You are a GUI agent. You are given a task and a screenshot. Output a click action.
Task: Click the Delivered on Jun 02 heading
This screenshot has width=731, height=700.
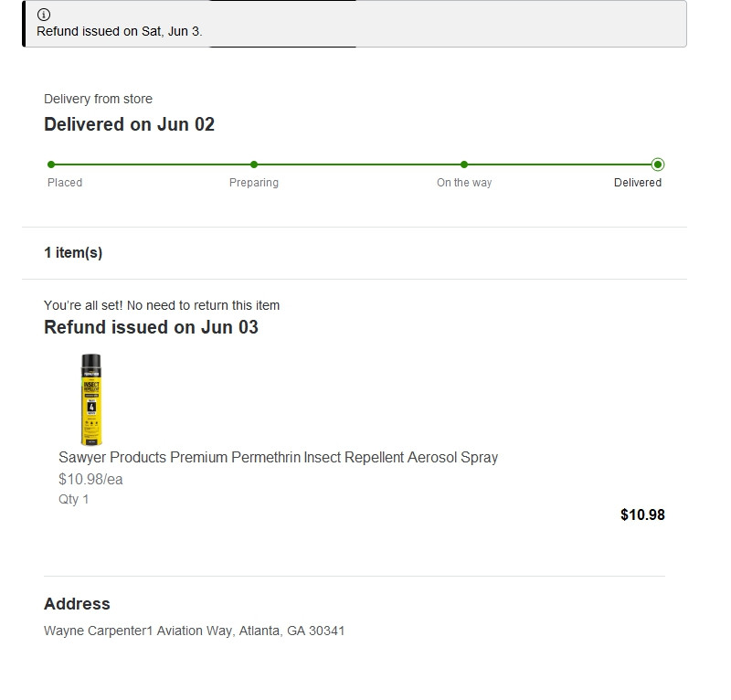(x=129, y=124)
